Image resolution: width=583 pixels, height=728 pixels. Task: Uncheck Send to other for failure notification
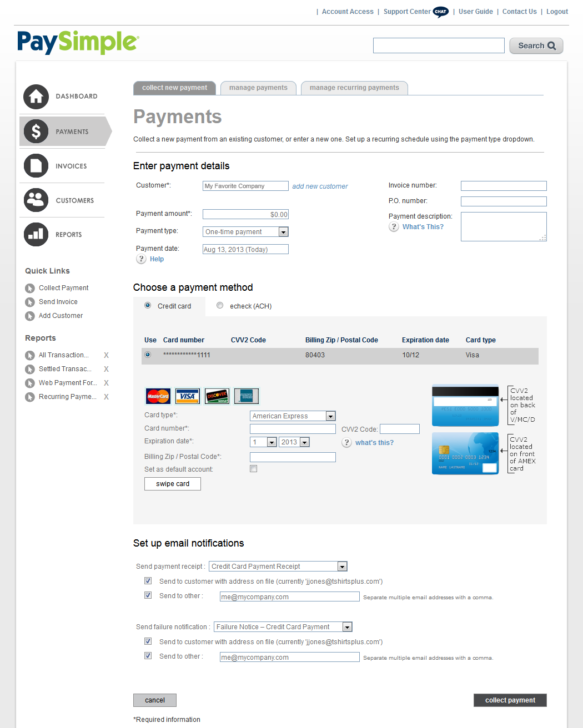click(148, 655)
